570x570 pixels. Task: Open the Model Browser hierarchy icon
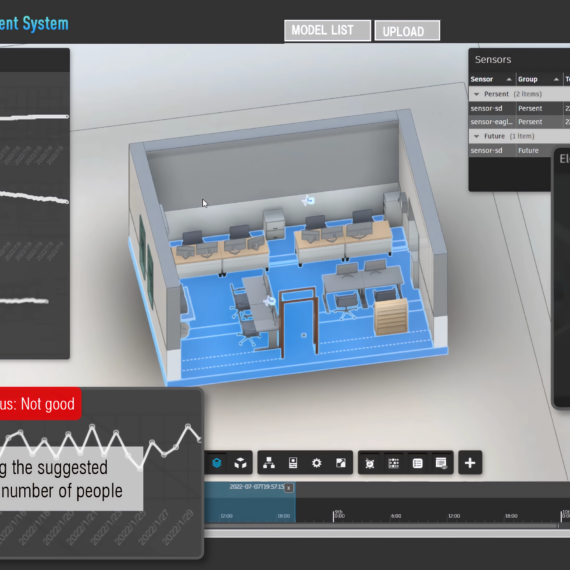[x=269, y=463]
